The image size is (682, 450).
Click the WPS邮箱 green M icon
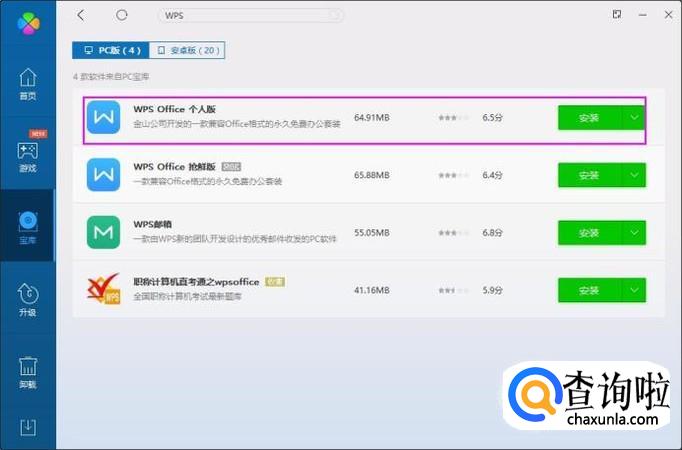(x=103, y=232)
